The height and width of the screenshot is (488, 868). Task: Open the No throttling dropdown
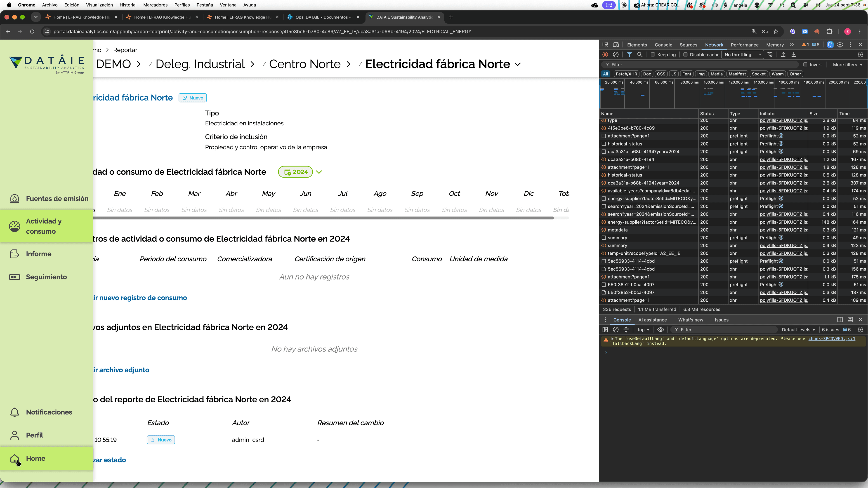[743, 54]
